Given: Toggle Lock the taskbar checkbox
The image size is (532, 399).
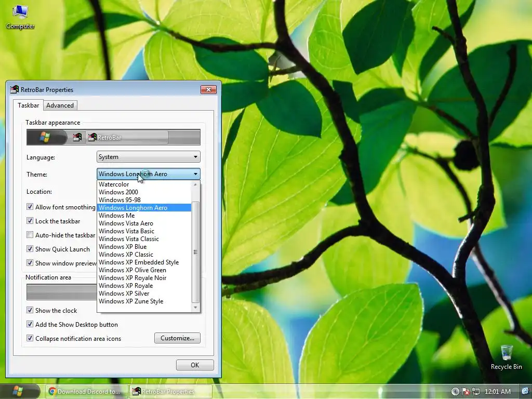Looking at the screenshot, I should 30,221.
